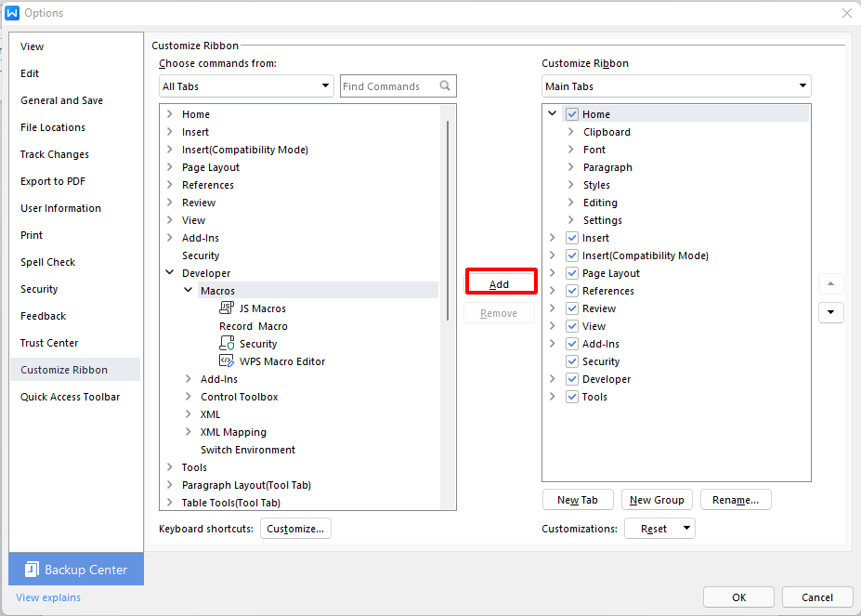Open the WPS Macro Editor icon

pyautogui.click(x=226, y=360)
